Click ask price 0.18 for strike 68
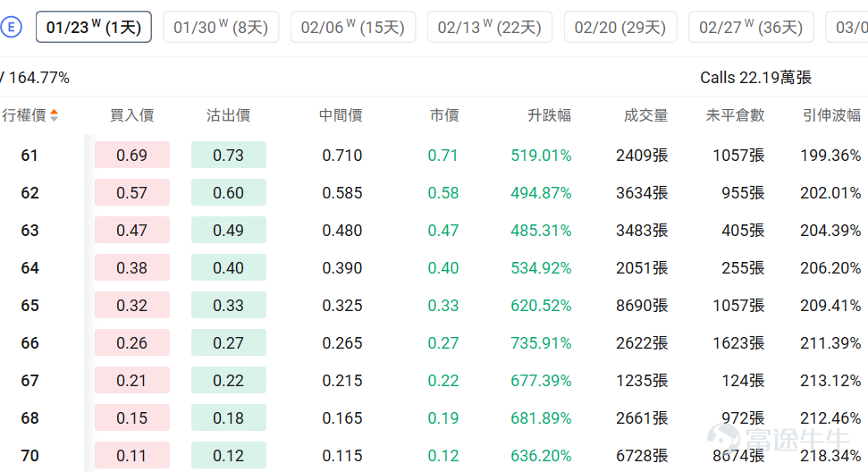Image resolution: width=868 pixels, height=472 pixels. (229, 417)
